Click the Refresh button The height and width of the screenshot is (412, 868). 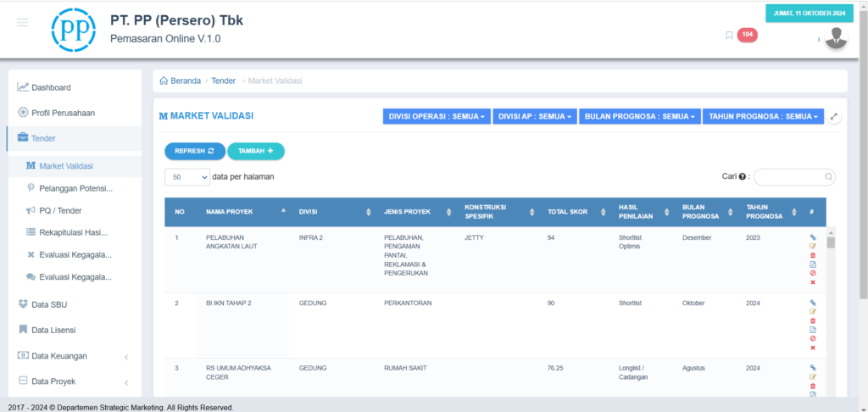click(x=194, y=151)
